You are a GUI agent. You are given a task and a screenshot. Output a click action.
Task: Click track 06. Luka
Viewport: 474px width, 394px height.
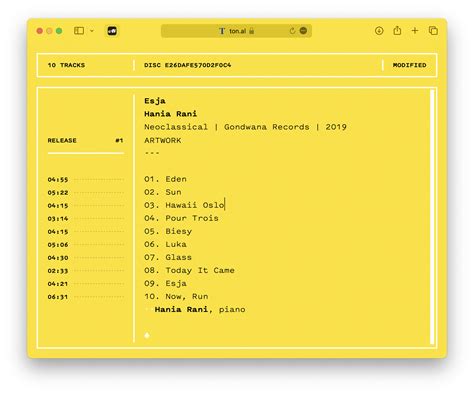pos(165,244)
